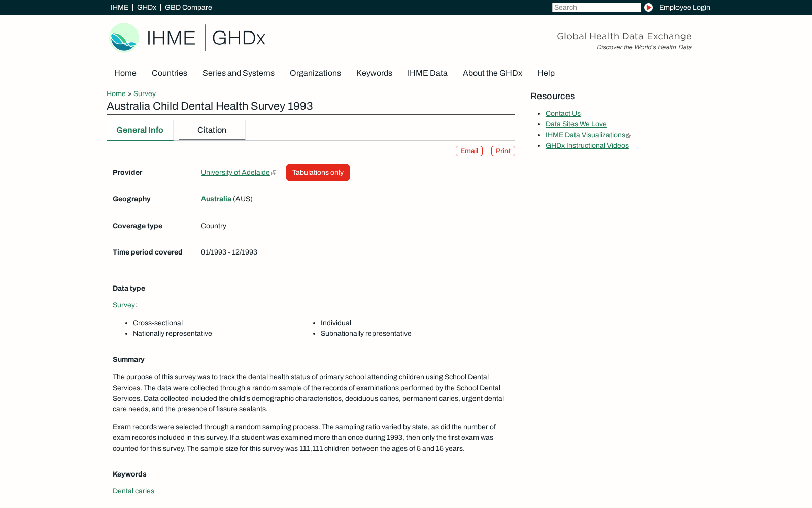Click the Data type heading

[x=129, y=289]
